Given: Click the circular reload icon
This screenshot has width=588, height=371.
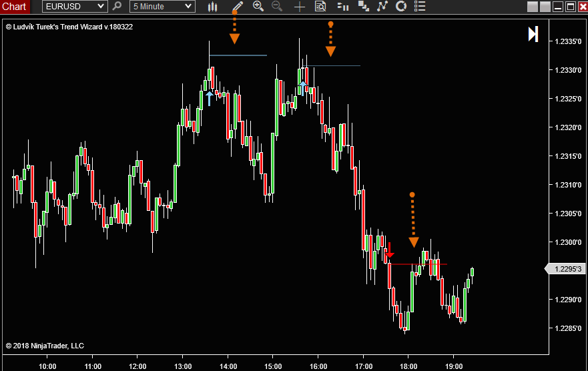Looking at the screenshot, I should [x=401, y=7].
